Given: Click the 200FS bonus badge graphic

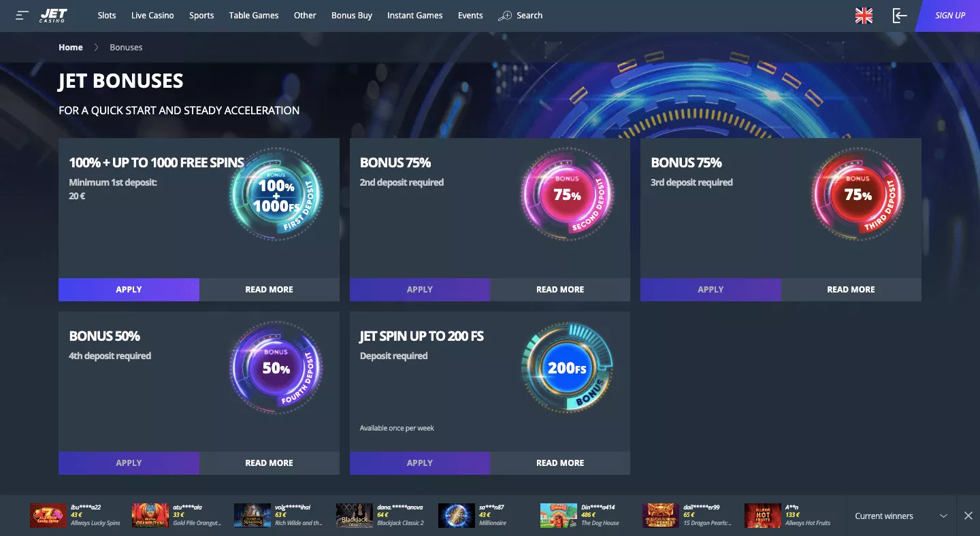Looking at the screenshot, I should 567,369.
